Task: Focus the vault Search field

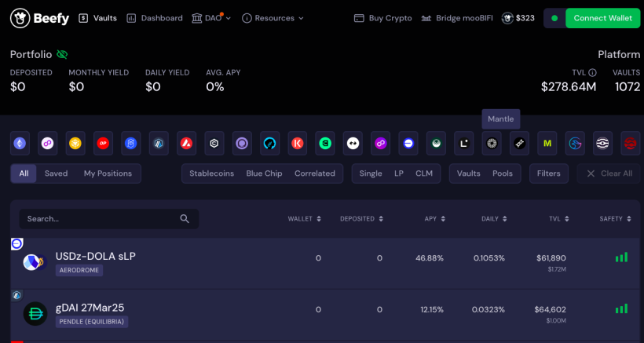Action: coord(109,219)
